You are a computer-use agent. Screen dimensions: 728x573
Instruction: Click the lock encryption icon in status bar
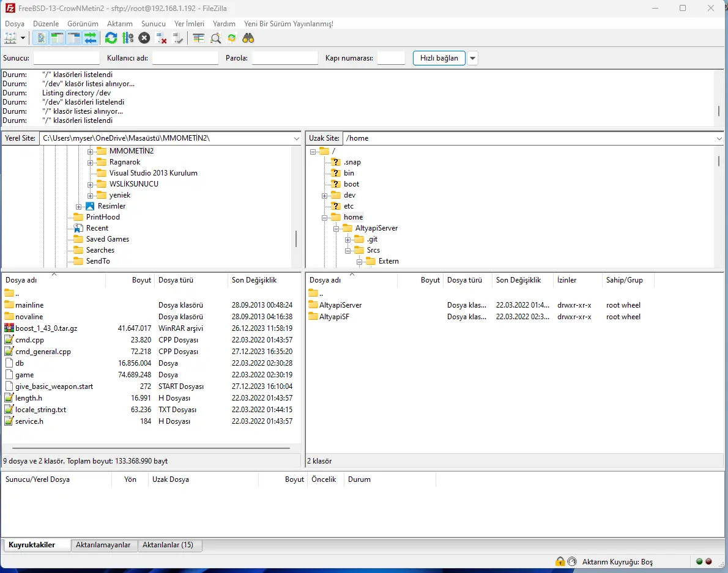tap(560, 561)
